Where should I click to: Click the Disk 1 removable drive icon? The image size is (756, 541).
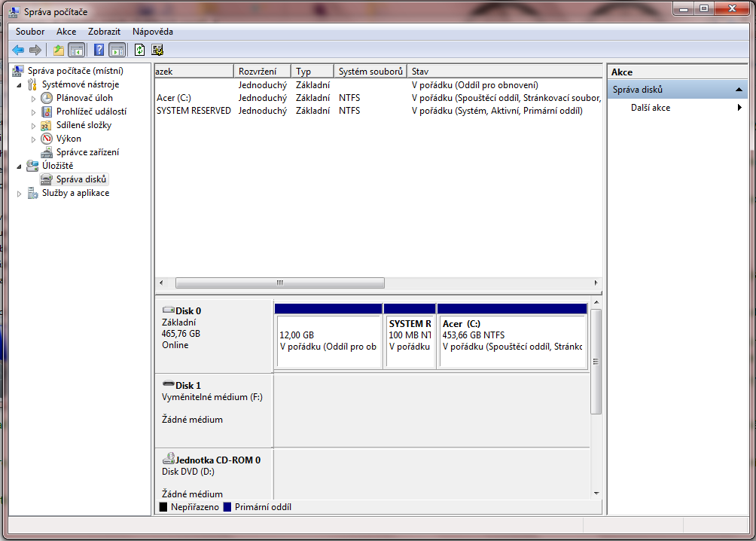tap(168, 384)
